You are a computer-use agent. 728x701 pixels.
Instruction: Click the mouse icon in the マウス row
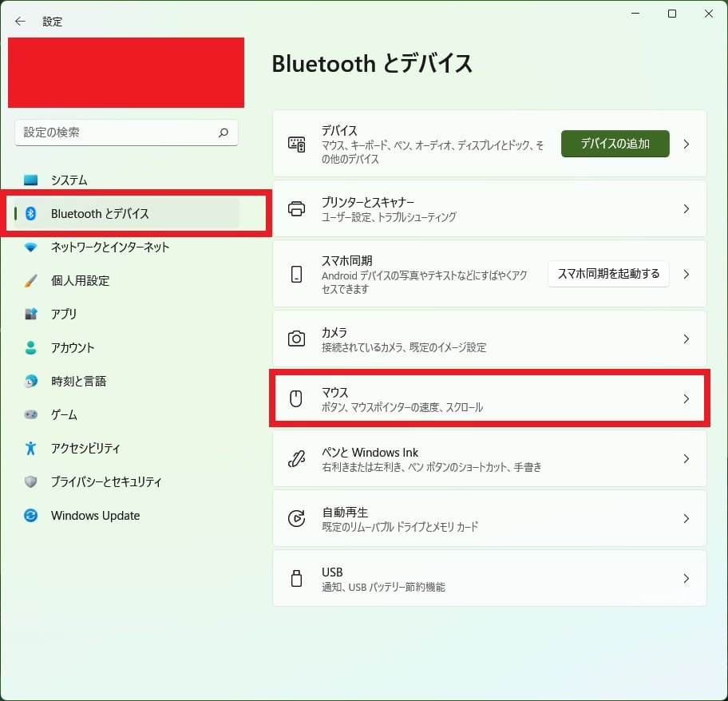295,398
